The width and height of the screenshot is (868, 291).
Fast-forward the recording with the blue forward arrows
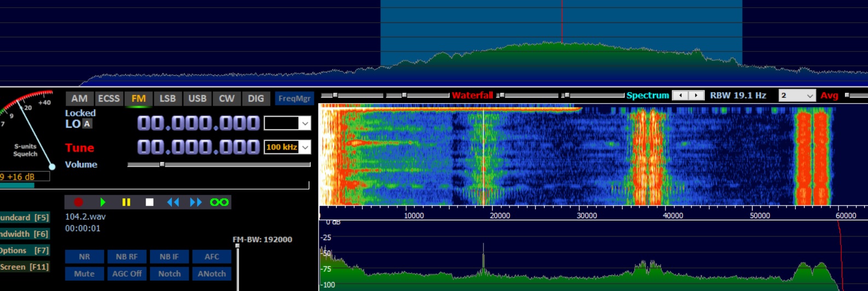(x=196, y=202)
